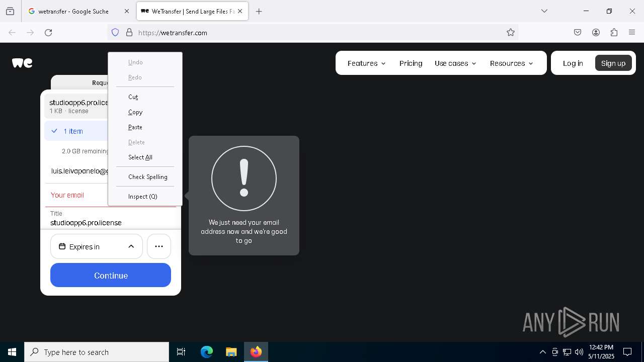The width and height of the screenshot is (644, 362).
Task: Click the site padlock icon
Action: (x=129, y=33)
